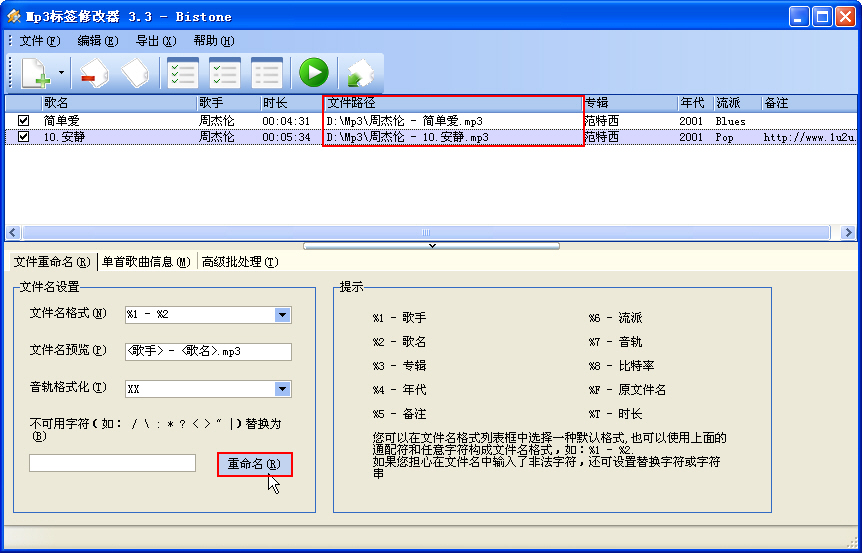Uncheck the checkbox for 简单爱
The image size is (862, 553).
24,121
